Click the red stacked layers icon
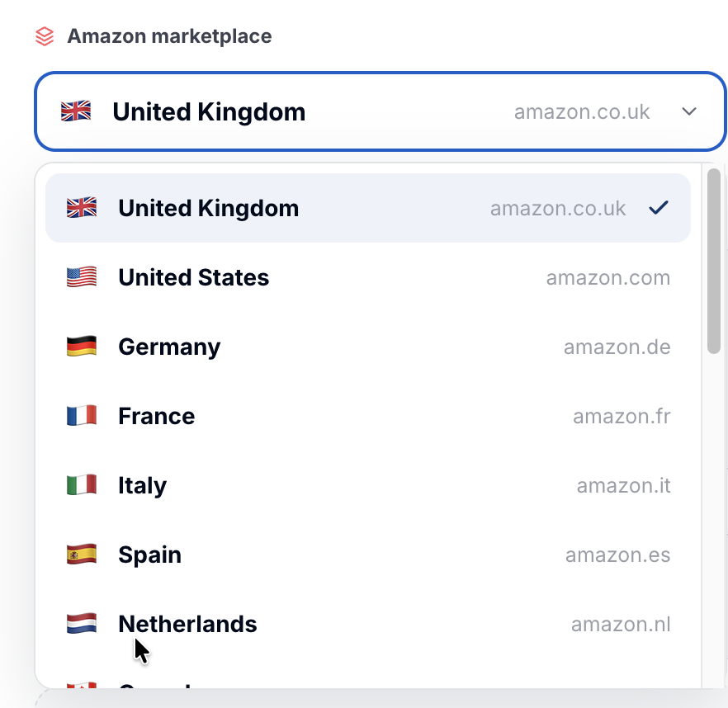Viewport: 728px width, 708px height. coord(45,36)
